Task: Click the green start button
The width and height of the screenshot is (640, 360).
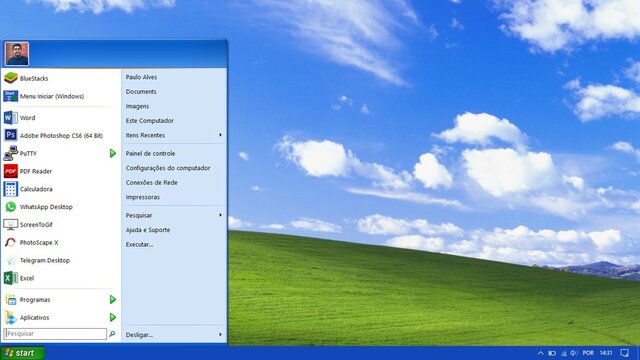Action: coord(22,353)
